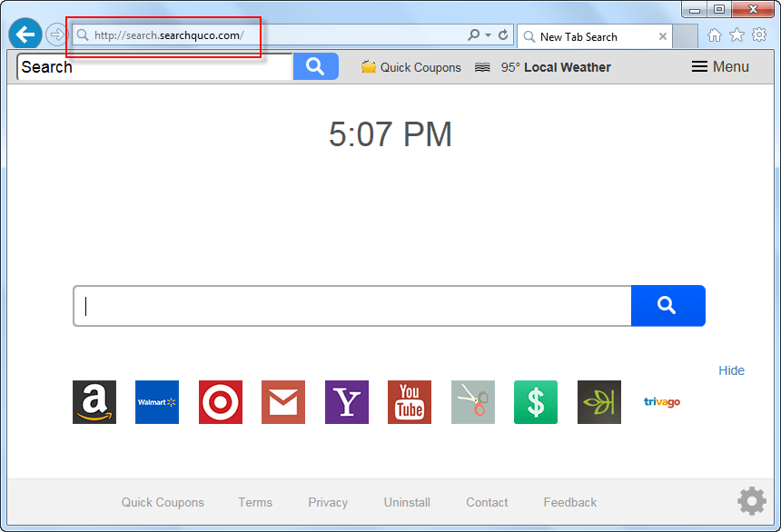Open the Gmail envelope shortcut tile
The image size is (781, 532).
pos(283,402)
